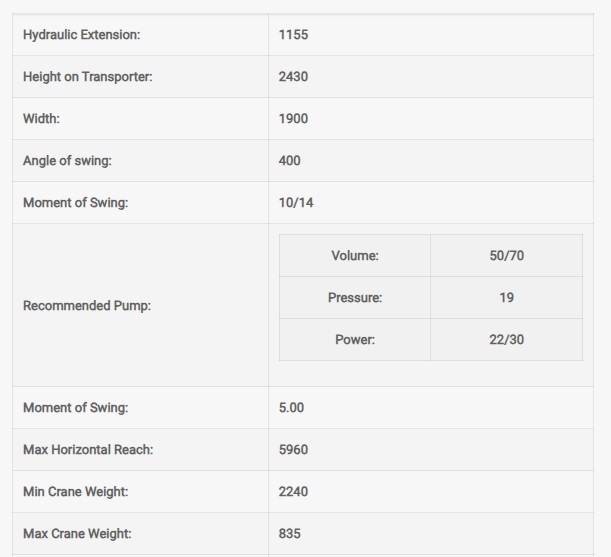Click the Hydraulic Extension label cell
The width and height of the screenshot is (611, 557).
coord(82,35)
